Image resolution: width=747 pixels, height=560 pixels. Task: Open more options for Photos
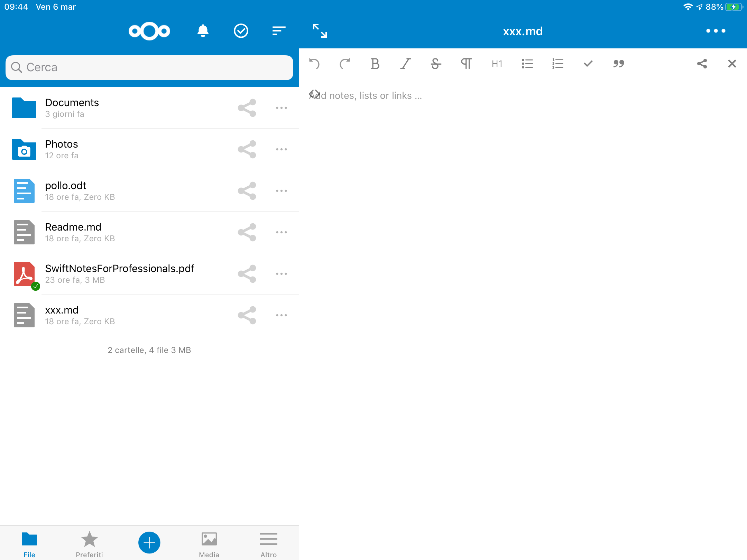tap(282, 149)
